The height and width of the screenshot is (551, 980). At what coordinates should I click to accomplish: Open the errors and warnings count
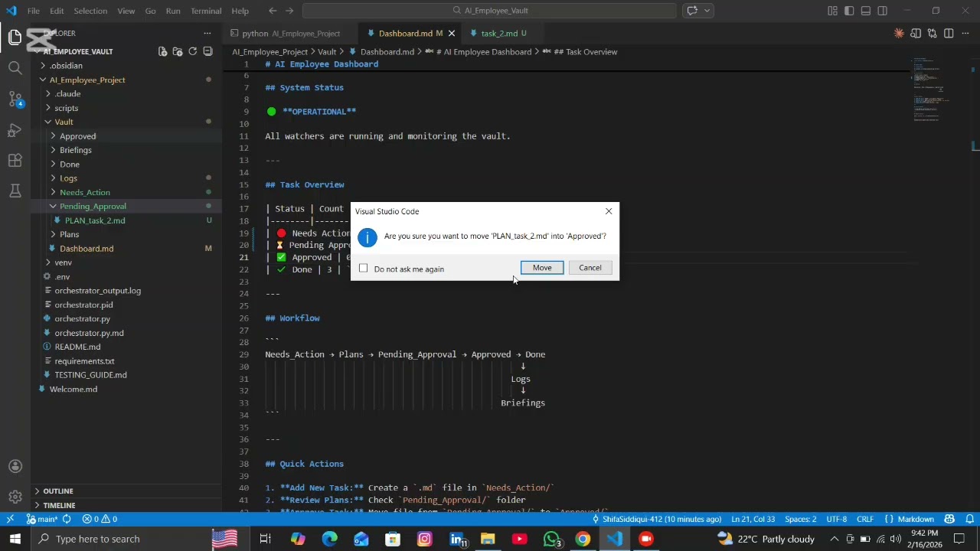(100, 519)
